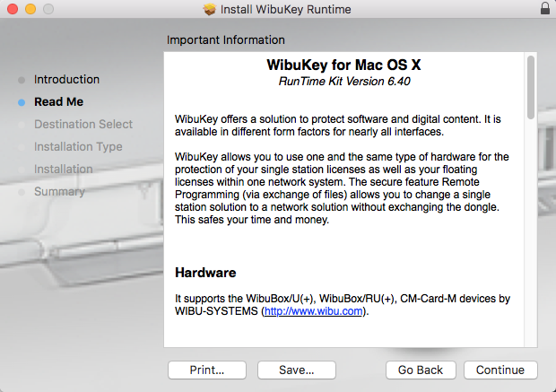The image size is (556, 392).
Task: Open the http://www.wibu.com link
Action: (x=314, y=311)
